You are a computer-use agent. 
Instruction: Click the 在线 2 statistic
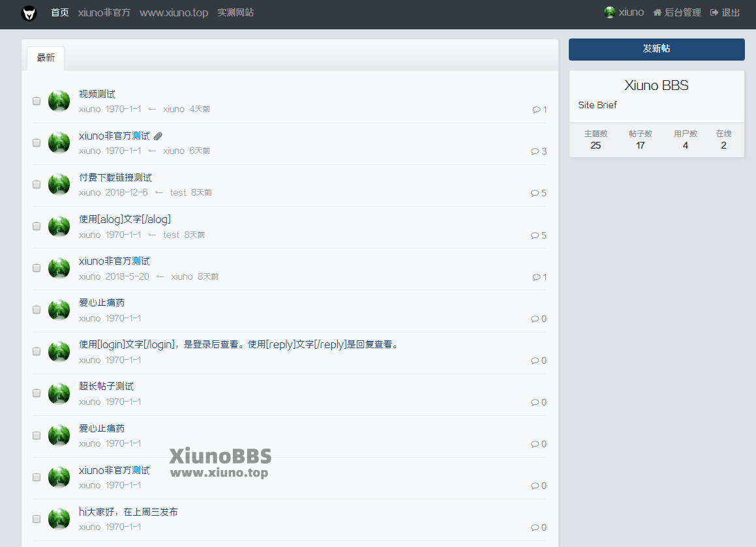(723, 140)
